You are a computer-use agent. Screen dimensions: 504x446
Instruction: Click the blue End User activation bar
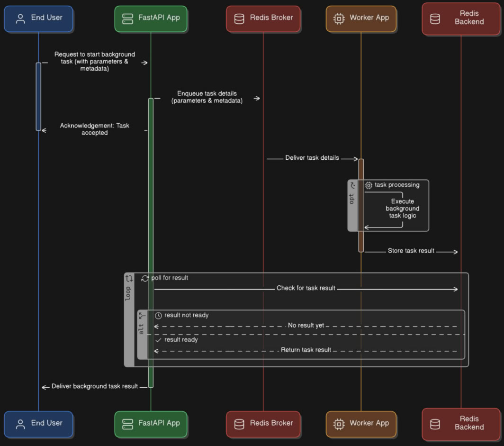pos(38,97)
